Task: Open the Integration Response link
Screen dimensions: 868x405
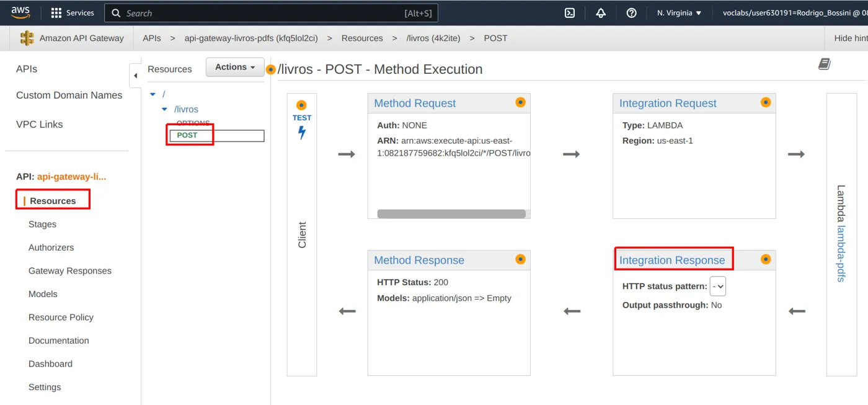Action: coord(672,260)
